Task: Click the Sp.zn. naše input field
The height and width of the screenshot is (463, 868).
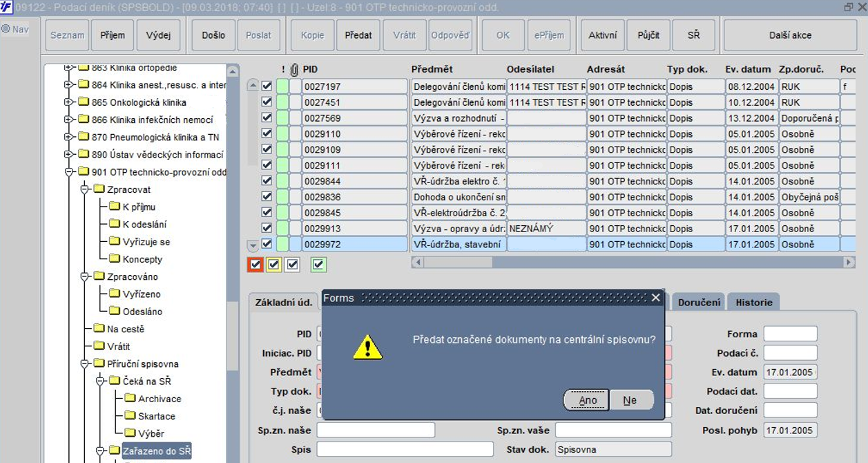Action: [x=376, y=431]
